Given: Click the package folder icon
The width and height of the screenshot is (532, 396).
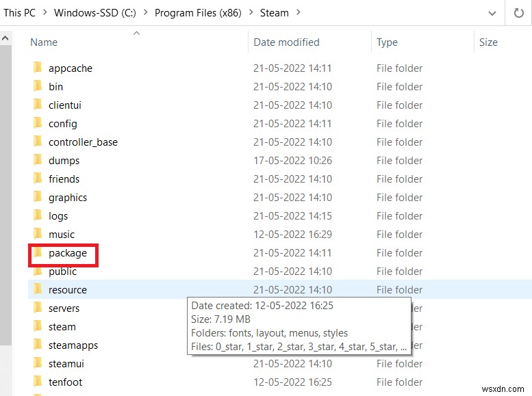Looking at the screenshot, I should pyautogui.click(x=38, y=252).
